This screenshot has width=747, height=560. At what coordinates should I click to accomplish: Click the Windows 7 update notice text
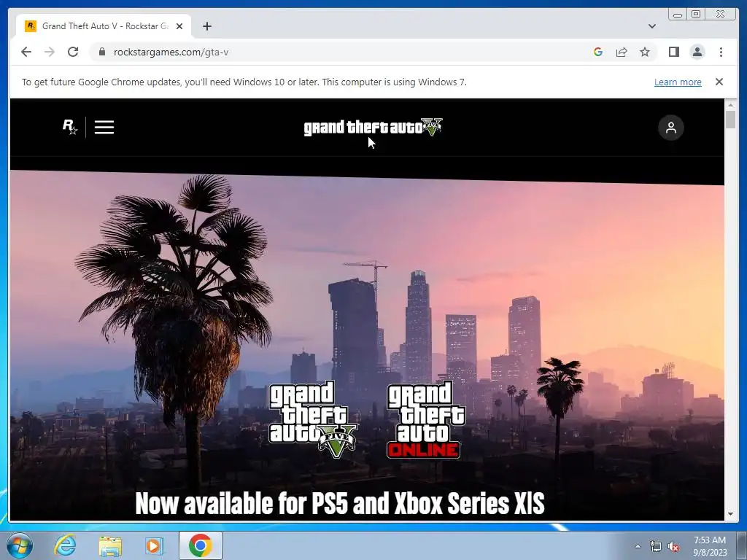coord(244,82)
